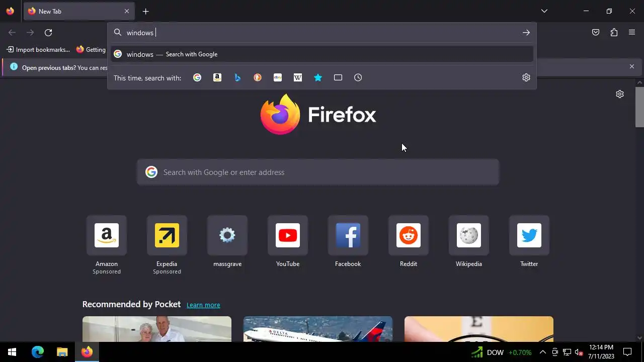This screenshot has width=644, height=362.
Task: Search open tabs using the tab icon
Action: [338, 77]
